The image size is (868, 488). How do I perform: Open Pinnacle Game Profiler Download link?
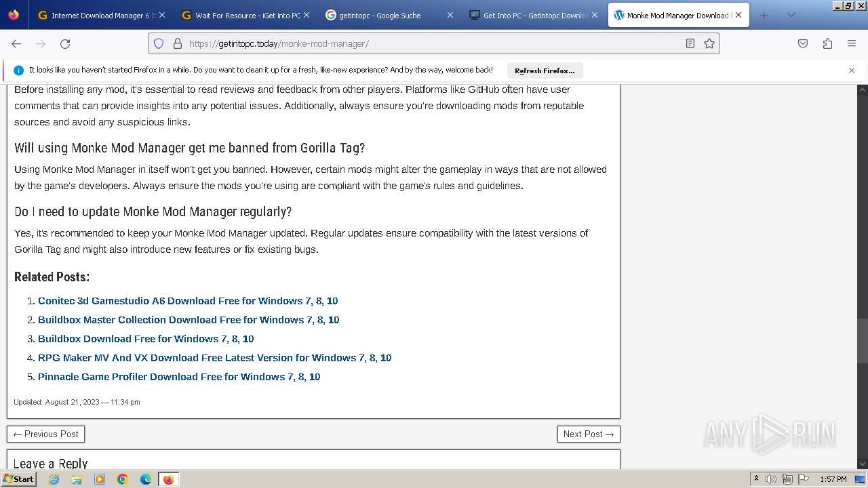pyautogui.click(x=179, y=377)
